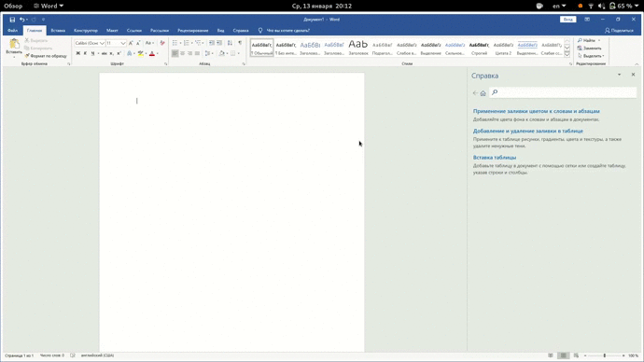Toggle strikethrough (abc) formatting
644x362 pixels.
pyautogui.click(x=104, y=53)
